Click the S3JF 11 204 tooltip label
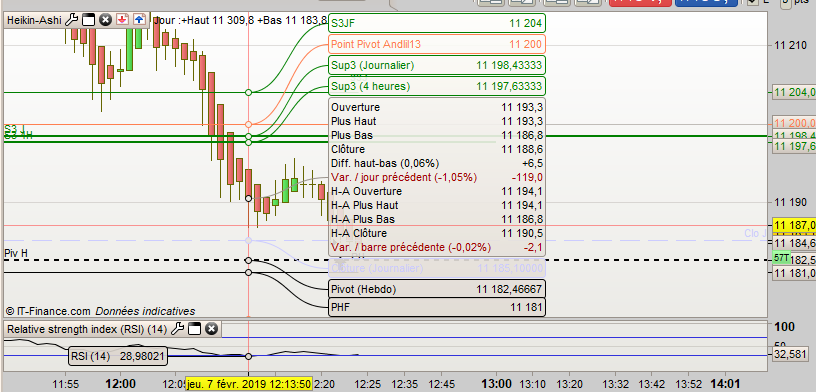 pos(437,23)
